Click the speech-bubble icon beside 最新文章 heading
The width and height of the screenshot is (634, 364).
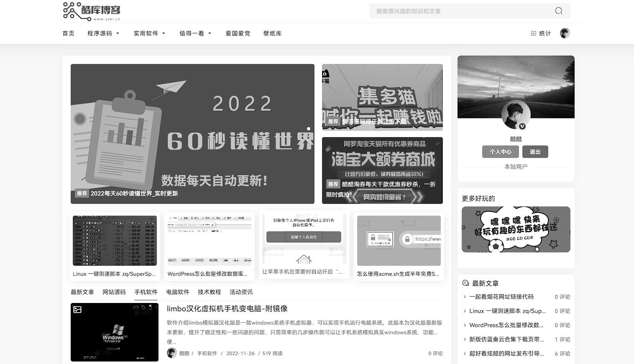pyautogui.click(x=465, y=283)
